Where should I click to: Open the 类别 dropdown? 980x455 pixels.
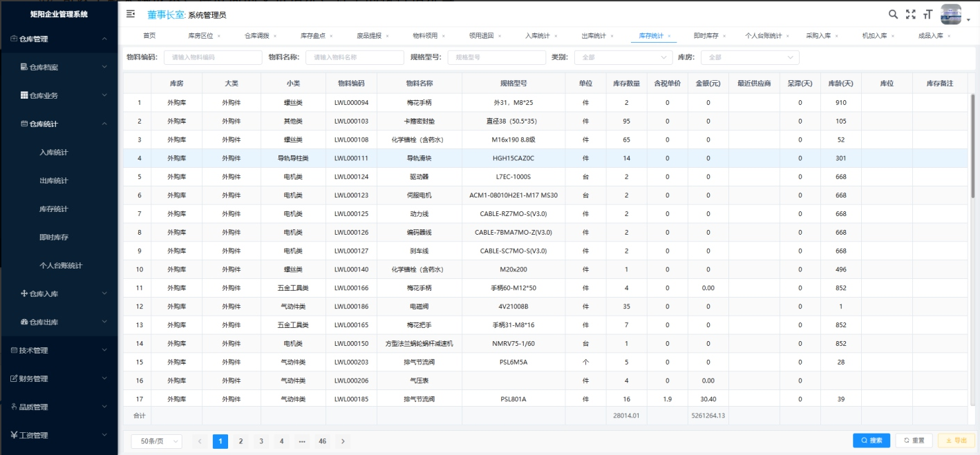[622, 57]
